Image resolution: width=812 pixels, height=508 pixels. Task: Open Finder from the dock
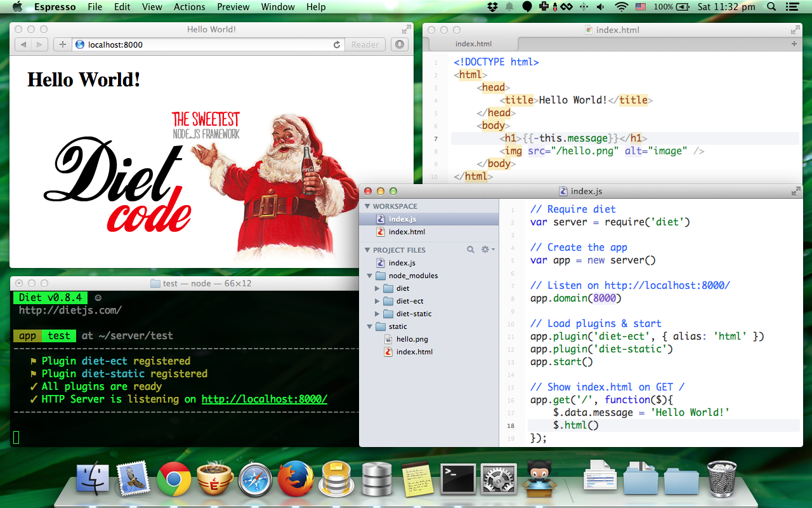coord(93,479)
